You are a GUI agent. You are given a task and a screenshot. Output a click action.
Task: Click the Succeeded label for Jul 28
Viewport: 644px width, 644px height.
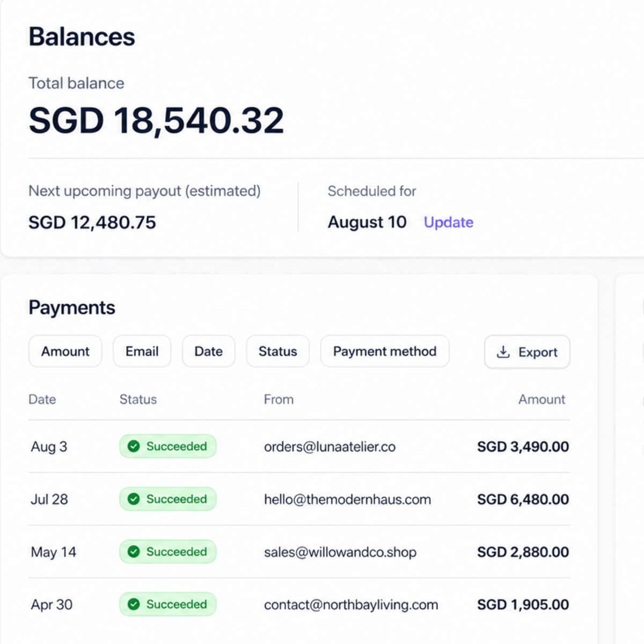[x=177, y=499]
